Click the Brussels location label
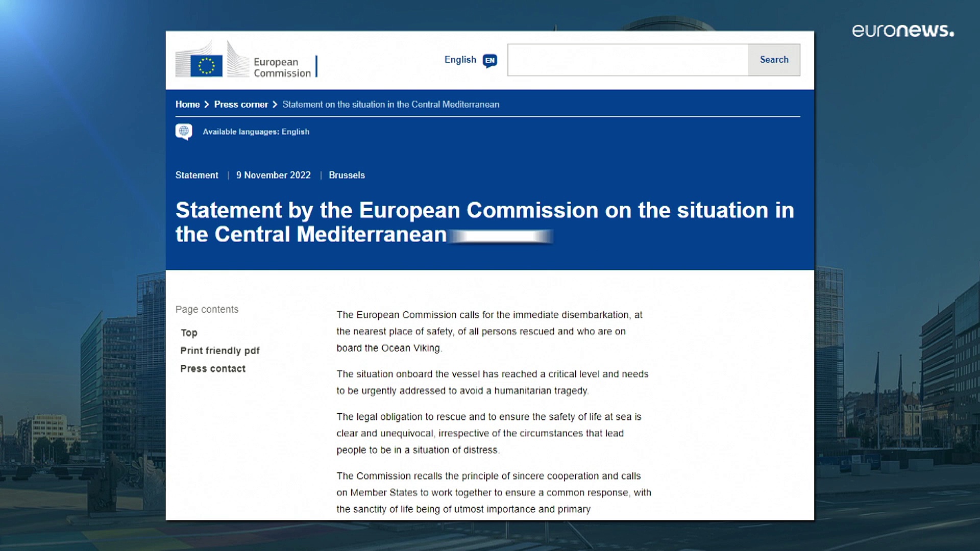 347,175
